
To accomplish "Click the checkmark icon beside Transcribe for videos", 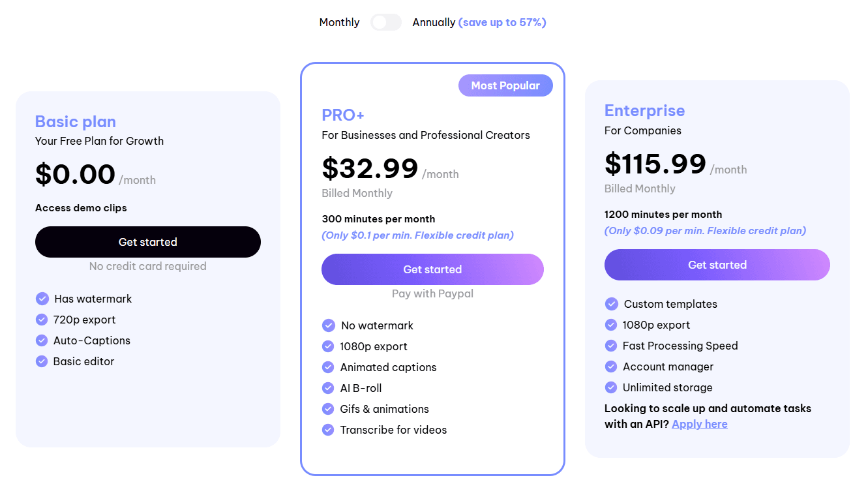I will [328, 430].
